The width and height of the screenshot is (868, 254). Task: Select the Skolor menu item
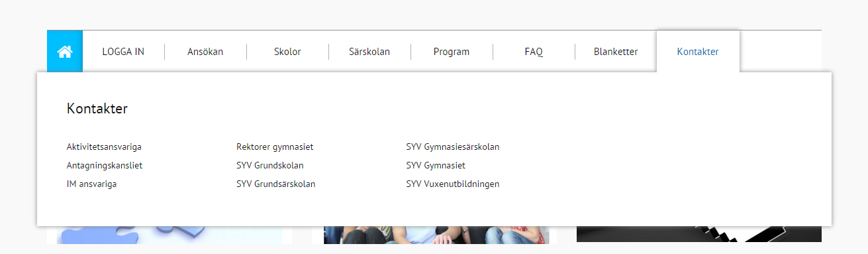coord(287,52)
